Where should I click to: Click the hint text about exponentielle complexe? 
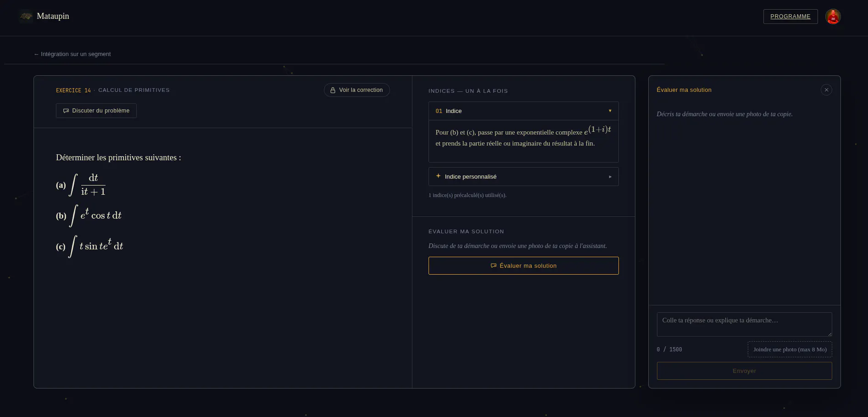tap(523, 136)
